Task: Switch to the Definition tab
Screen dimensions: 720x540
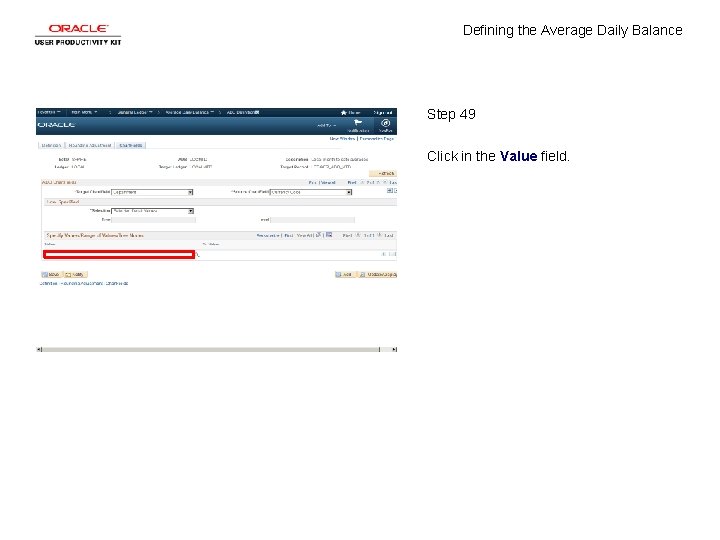Action: pyautogui.click(x=51, y=145)
